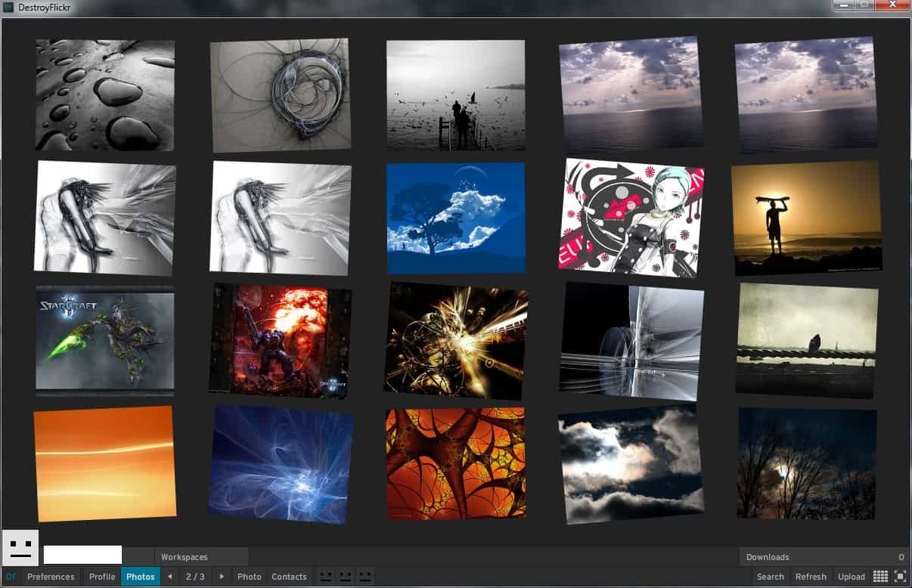Open the StarCraft II wallpaper thumbnail

pos(105,340)
